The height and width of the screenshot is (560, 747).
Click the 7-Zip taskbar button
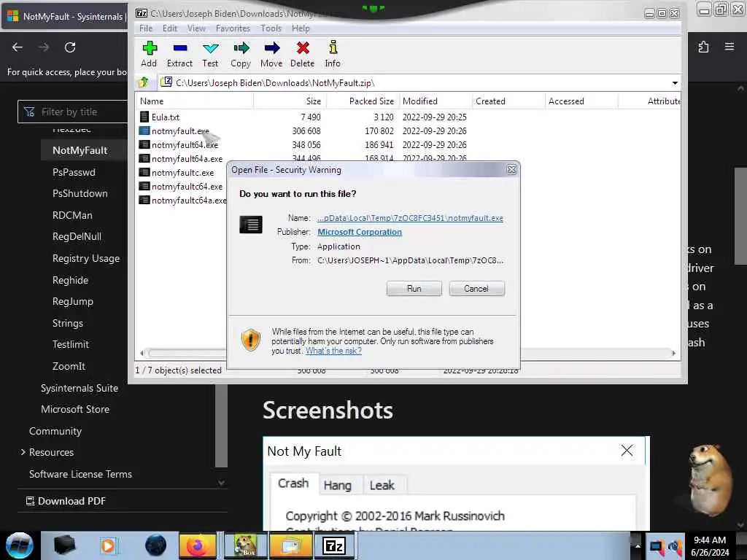tap(333, 545)
